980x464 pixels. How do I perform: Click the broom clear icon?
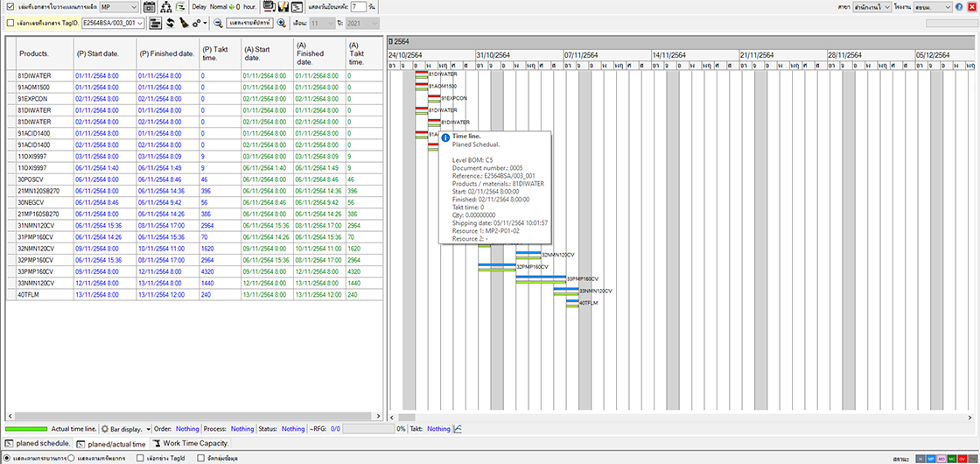point(185,23)
